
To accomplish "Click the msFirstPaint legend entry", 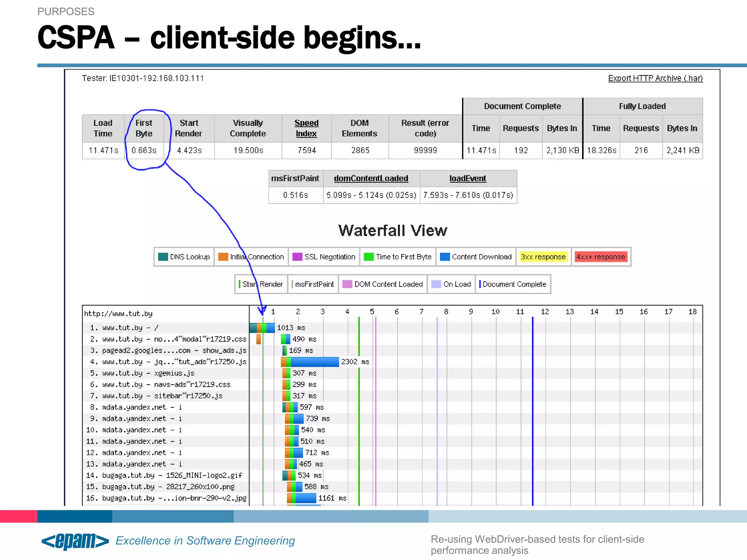I will pyautogui.click(x=313, y=284).
